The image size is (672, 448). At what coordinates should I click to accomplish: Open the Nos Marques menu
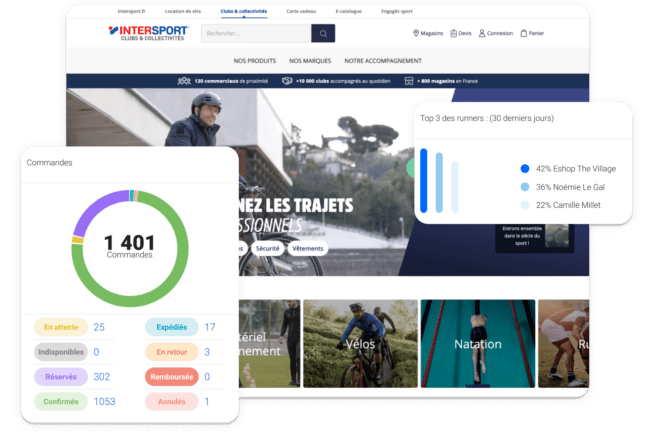coord(309,60)
